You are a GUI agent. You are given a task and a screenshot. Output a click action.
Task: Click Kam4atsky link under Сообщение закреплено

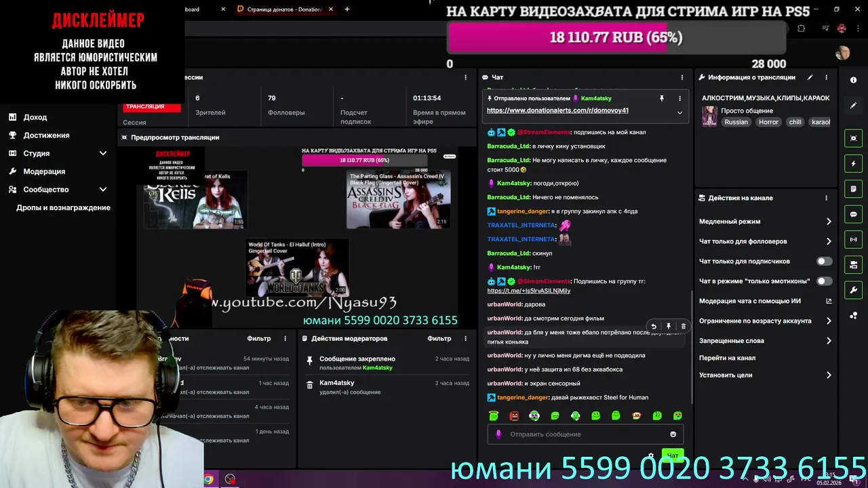pyautogui.click(x=377, y=368)
